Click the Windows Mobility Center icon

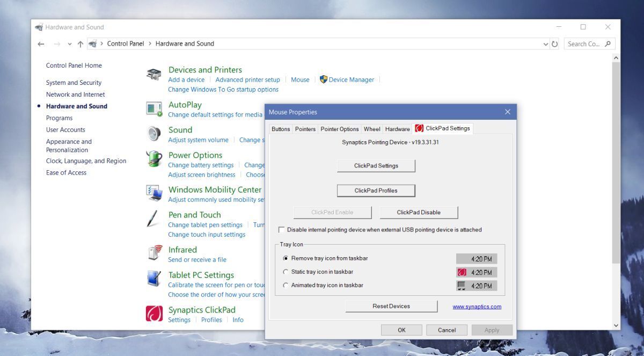pos(155,194)
